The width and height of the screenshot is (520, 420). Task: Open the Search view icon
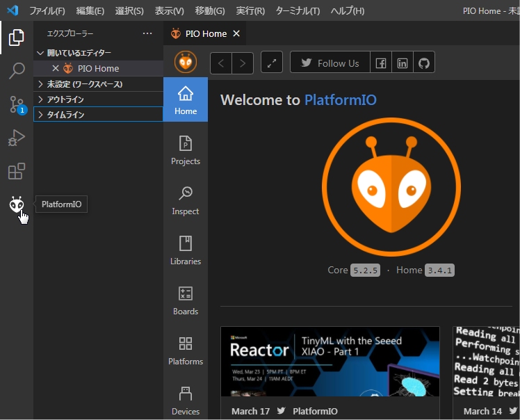pos(16,71)
